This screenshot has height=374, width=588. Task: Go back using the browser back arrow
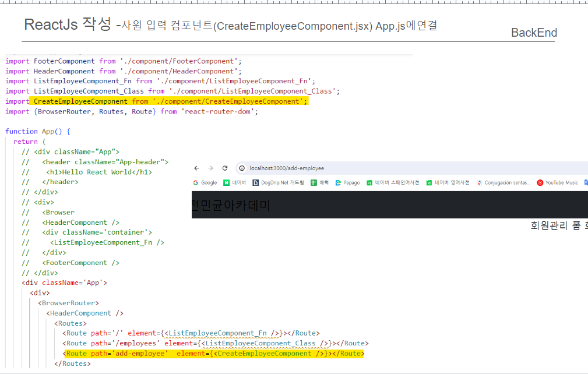[x=196, y=168]
